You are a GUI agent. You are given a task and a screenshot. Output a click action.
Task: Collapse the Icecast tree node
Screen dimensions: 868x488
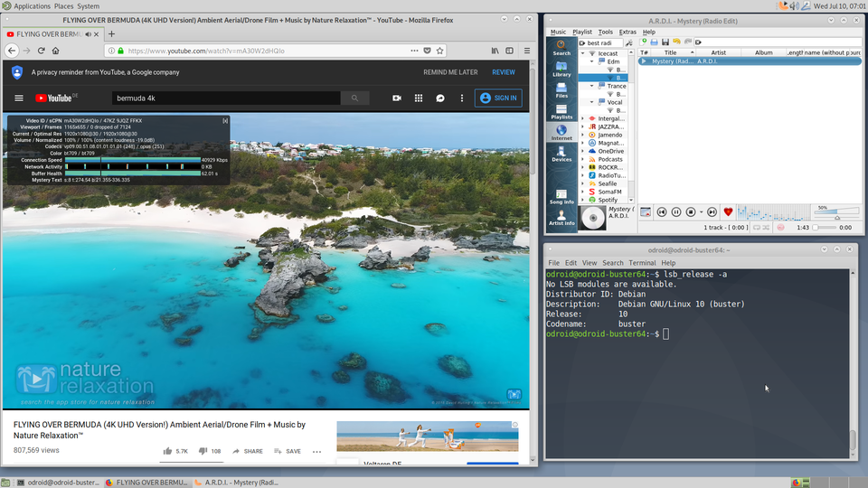pyautogui.click(x=582, y=53)
